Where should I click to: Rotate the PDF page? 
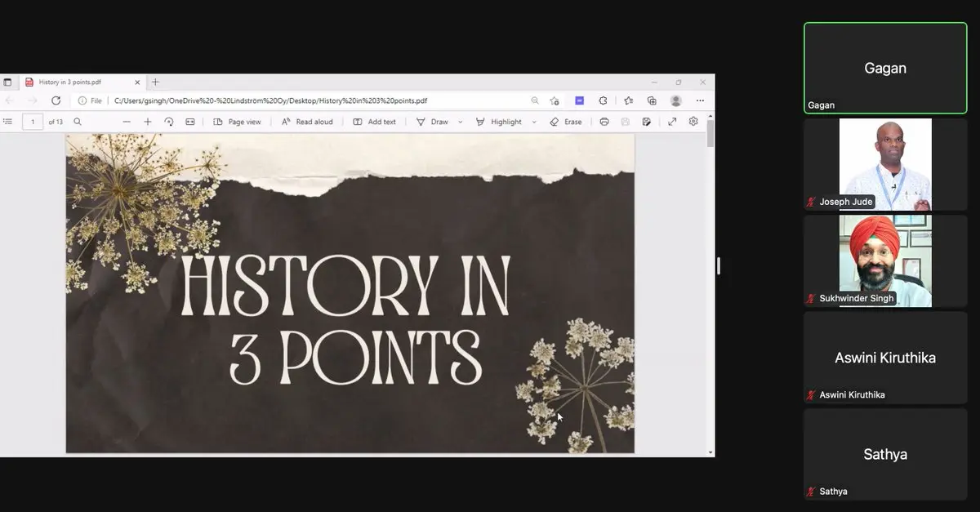point(169,122)
